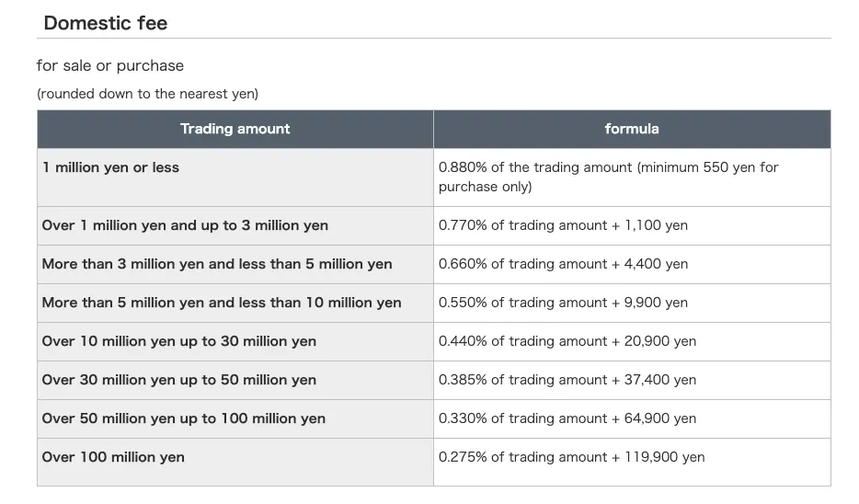Select 'Over 1 million yen and up to 3 million yen'
This screenshot has width=859, height=504.
coord(185,225)
